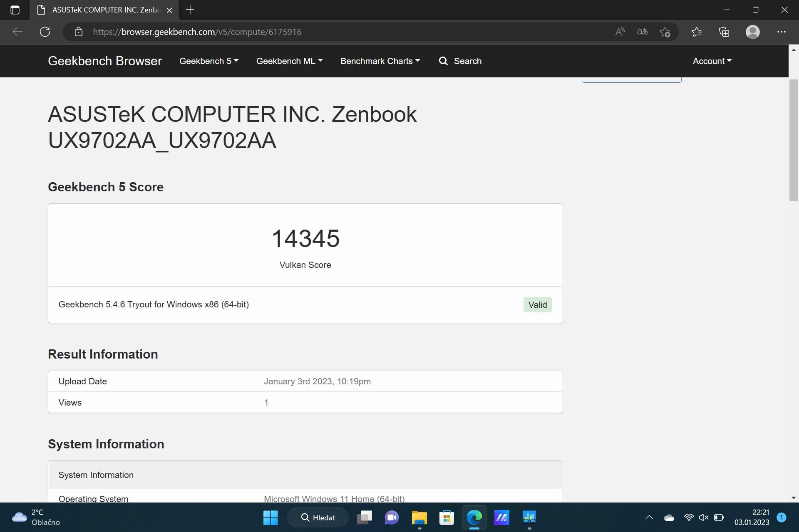Expand the Geekbench ML menu
This screenshot has width=799, height=532.
tap(290, 61)
